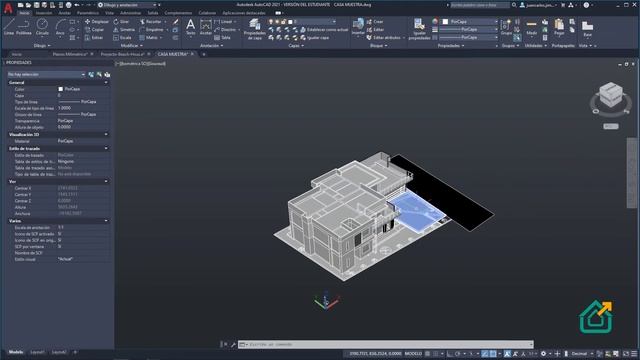Select the Círculo draw tool

coord(42,27)
